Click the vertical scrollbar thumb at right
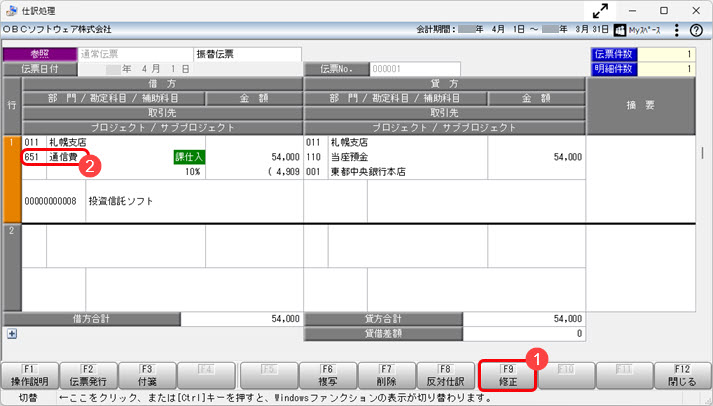Screen dimensions: 713x406 coord(703,153)
